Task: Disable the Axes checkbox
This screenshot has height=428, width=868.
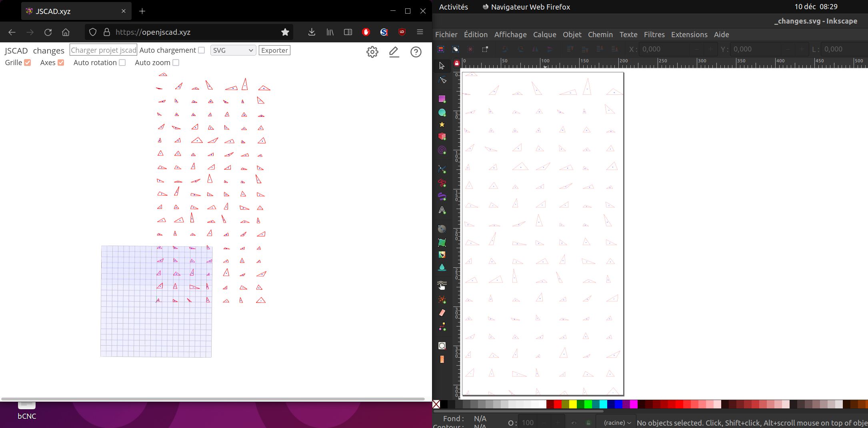Action: (61, 62)
